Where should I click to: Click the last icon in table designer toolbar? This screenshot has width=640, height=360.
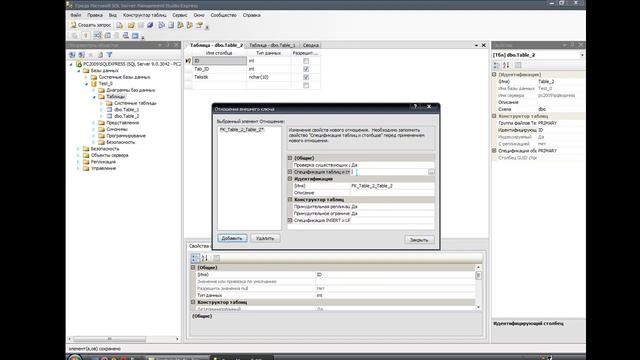pos(135,36)
